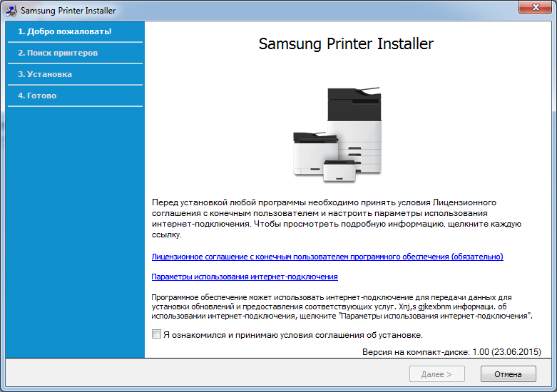Check Я ознакомился и принимаю условия

coord(156,334)
